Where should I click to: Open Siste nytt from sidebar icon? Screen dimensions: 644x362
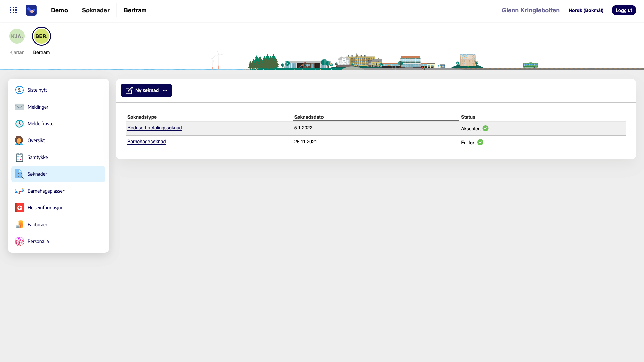pyautogui.click(x=19, y=90)
